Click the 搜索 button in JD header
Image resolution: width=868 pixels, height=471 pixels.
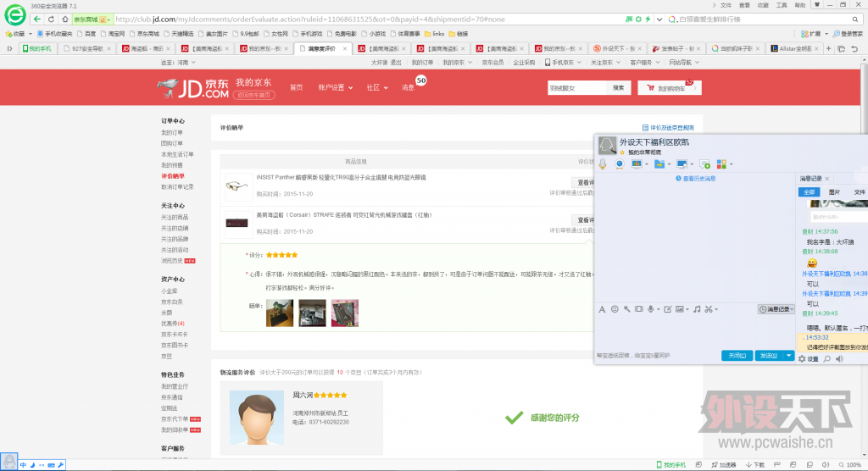[x=618, y=87]
